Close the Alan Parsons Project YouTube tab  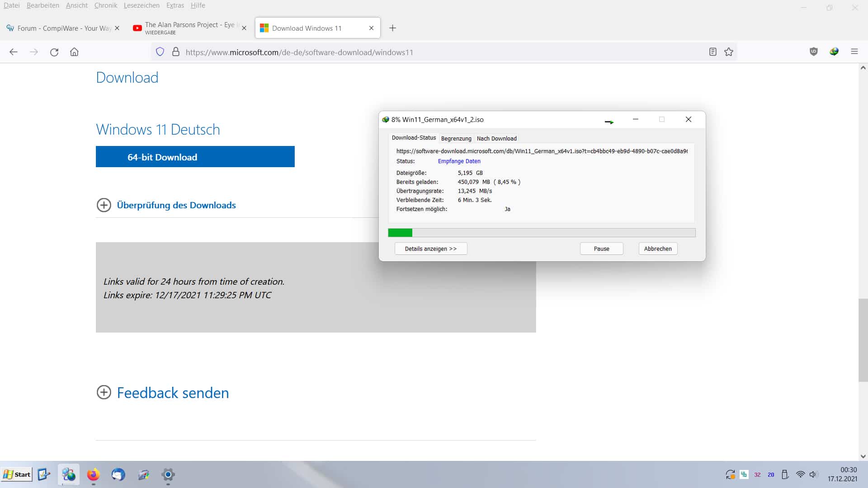tap(244, 28)
